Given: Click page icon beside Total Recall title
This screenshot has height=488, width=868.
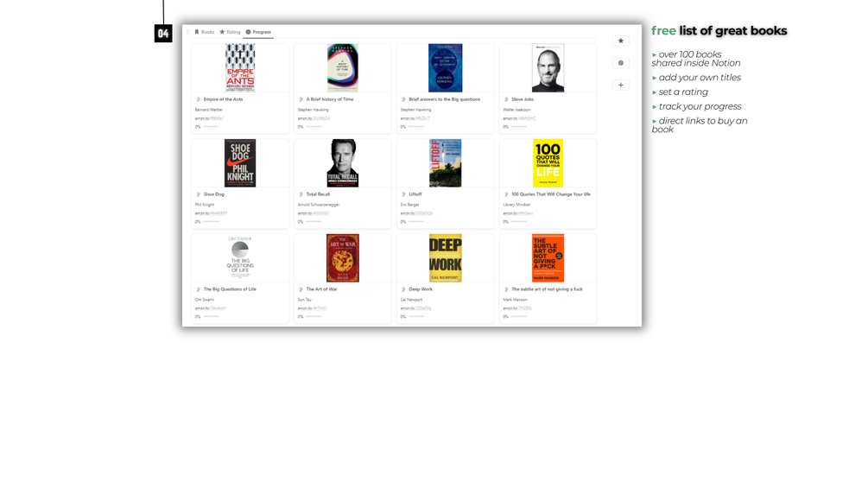Looking at the screenshot, I should coord(301,194).
